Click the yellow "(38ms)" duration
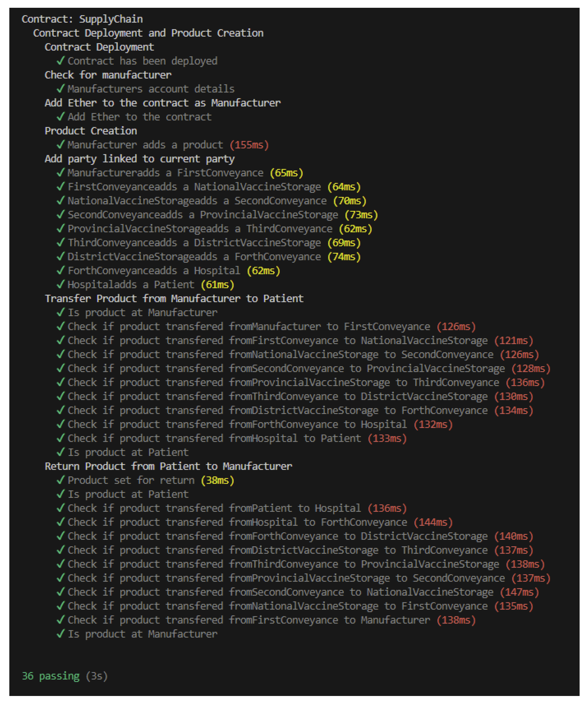Image resolution: width=588 pixels, height=705 pixels. 217,480
